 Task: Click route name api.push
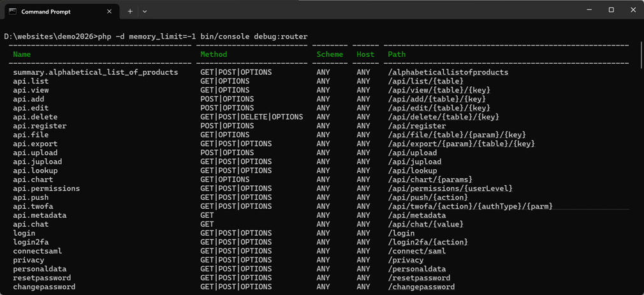click(31, 197)
